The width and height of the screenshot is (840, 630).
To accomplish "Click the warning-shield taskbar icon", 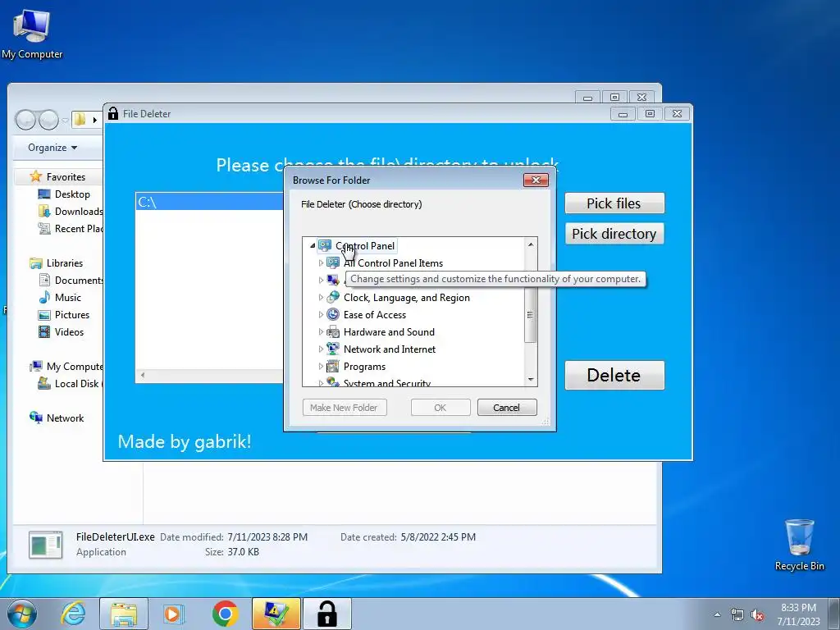I will pos(276,614).
